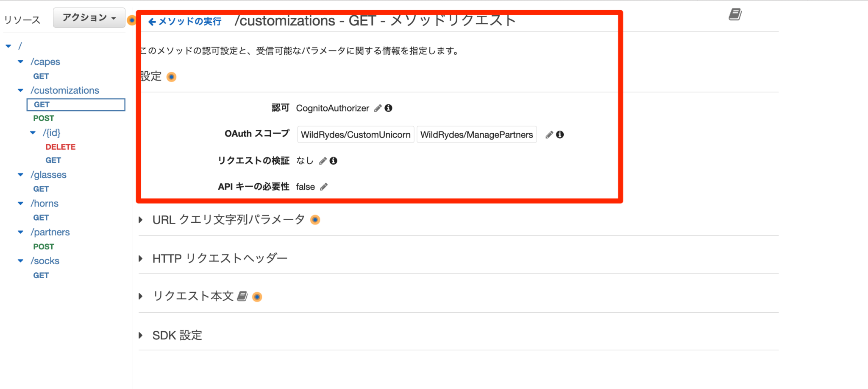Viewport: 868px width, 389px height.
Task: Edit the OAuth スコープ with the pencil icon
Action: [549, 134]
